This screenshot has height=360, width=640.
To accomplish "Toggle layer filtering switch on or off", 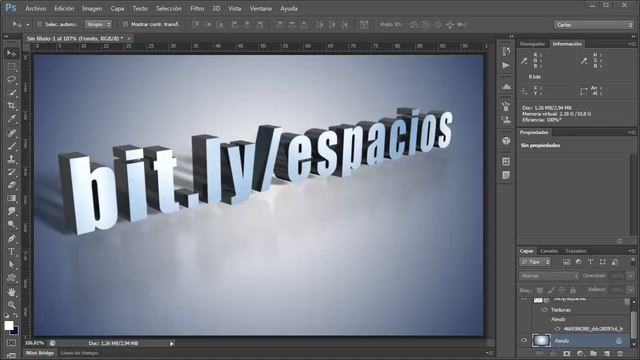I will pyautogui.click(x=633, y=262).
